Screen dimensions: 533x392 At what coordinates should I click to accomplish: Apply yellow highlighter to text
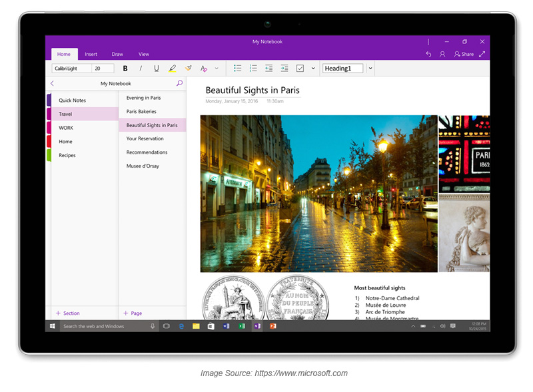(x=173, y=69)
